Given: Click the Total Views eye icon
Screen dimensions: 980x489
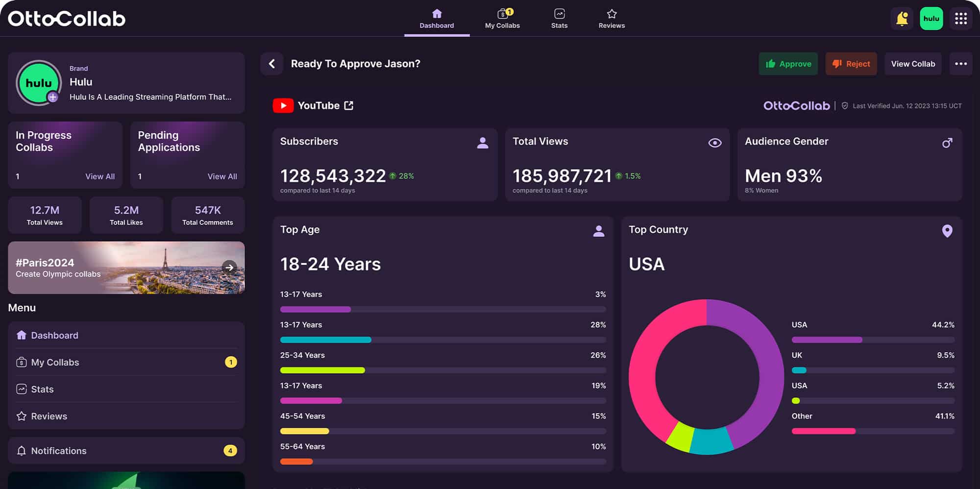Looking at the screenshot, I should coord(715,143).
